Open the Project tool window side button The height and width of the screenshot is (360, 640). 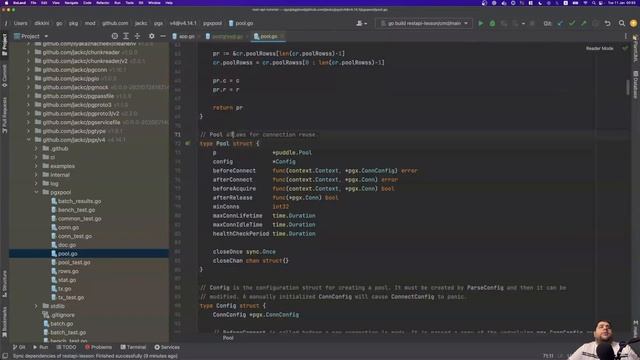(4, 44)
